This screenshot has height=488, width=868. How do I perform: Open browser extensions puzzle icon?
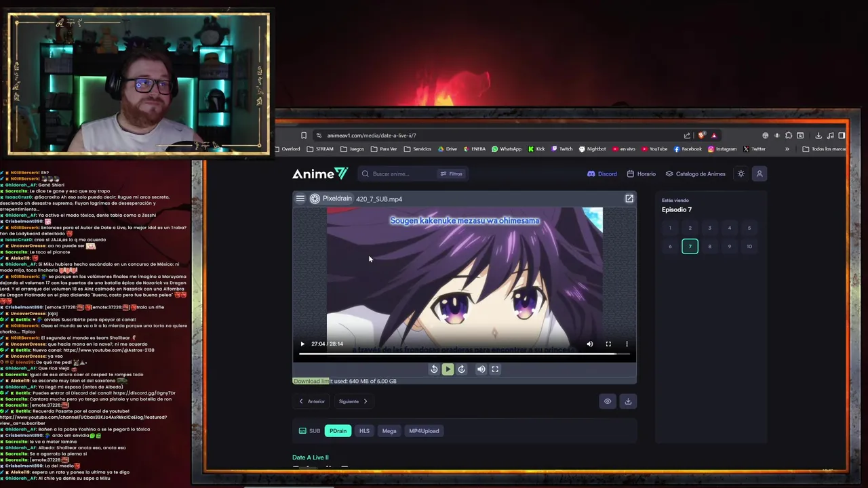[789, 136]
